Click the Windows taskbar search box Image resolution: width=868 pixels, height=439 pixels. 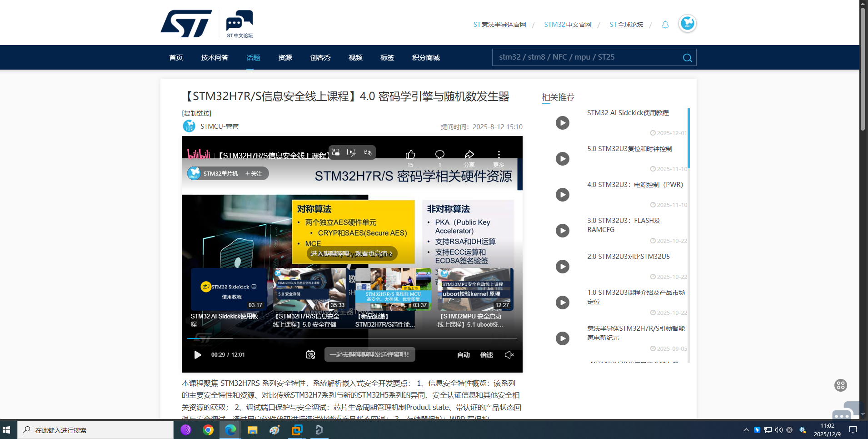[95, 430]
